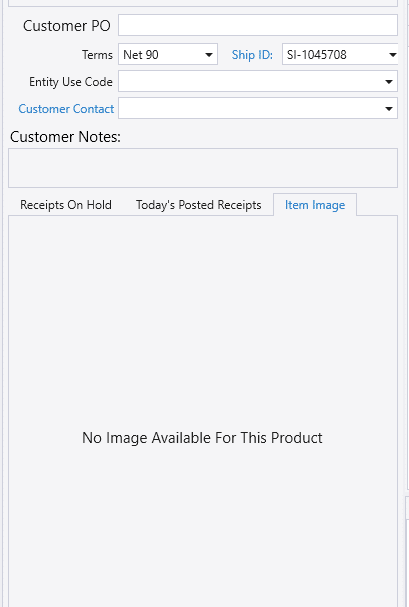The image size is (409, 607).
Task: Click the Customer PO label
Action: tap(67, 26)
